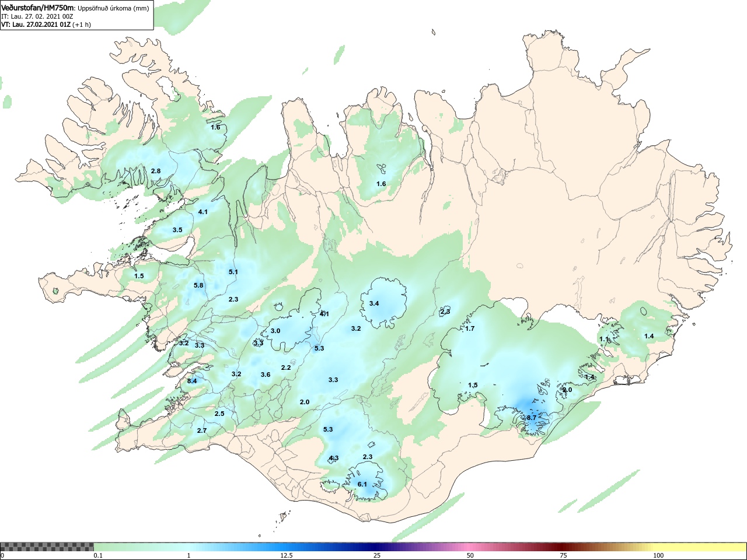This screenshot has width=747, height=560.
Task: Click the '(+1 h)' forecast offset
Action: coord(82,24)
